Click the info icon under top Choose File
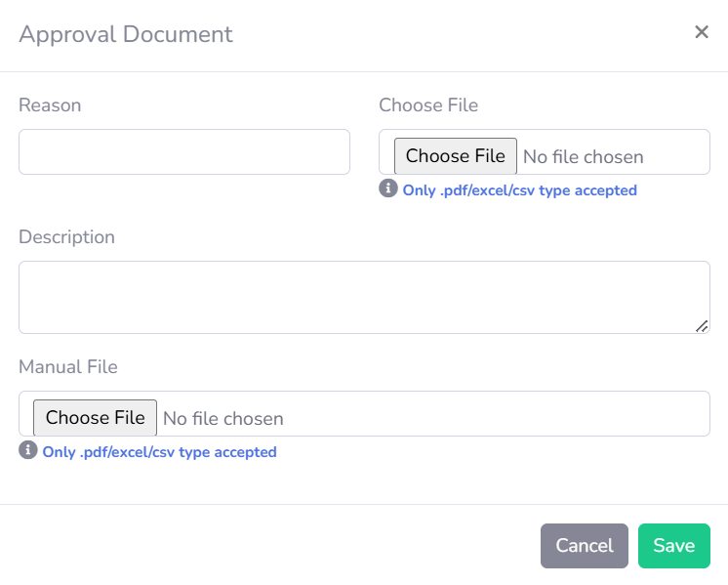 click(388, 188)
